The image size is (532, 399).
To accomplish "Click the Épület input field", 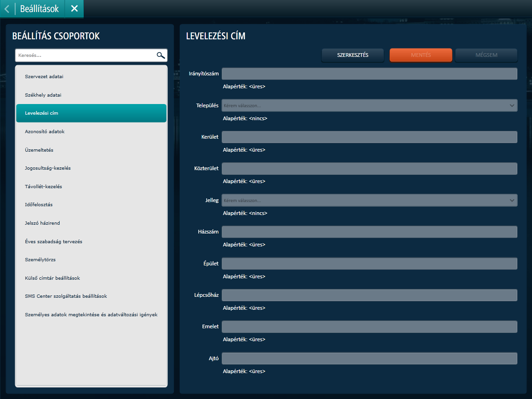I will [x=369, y=264].
